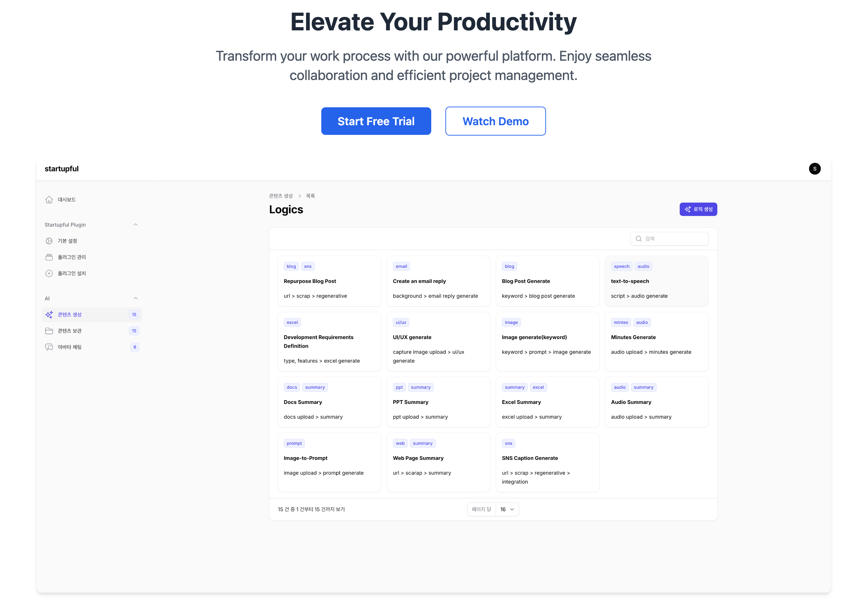Click the sparkle icon beside 콘텐츠 생성
Screen dimensions: 868x603
(49, 315)
